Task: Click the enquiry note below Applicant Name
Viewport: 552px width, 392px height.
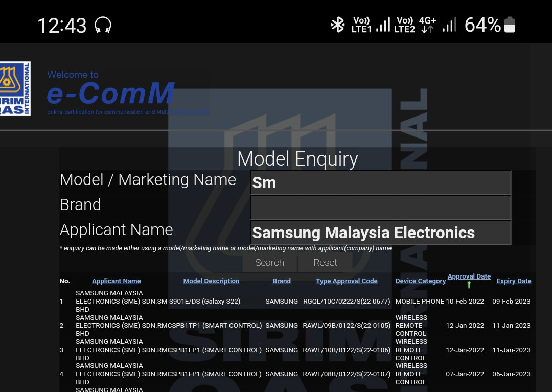Action: [x=226, y=248]
